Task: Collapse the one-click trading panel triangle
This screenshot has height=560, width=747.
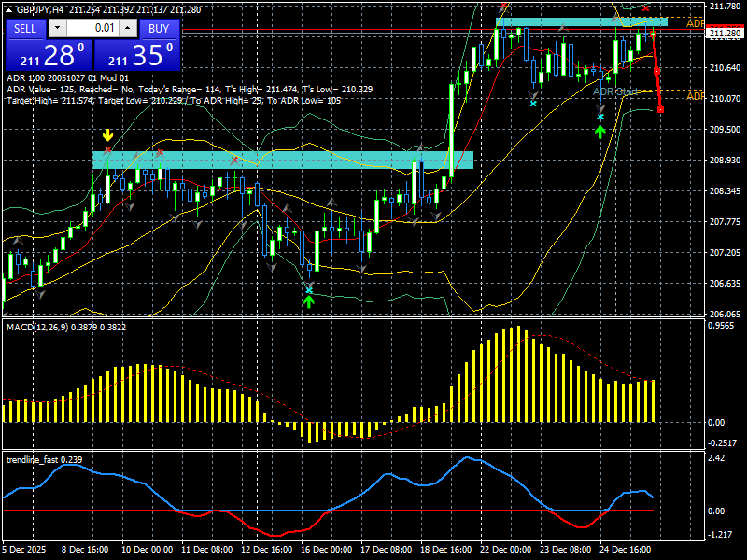Action: (10, 9)
